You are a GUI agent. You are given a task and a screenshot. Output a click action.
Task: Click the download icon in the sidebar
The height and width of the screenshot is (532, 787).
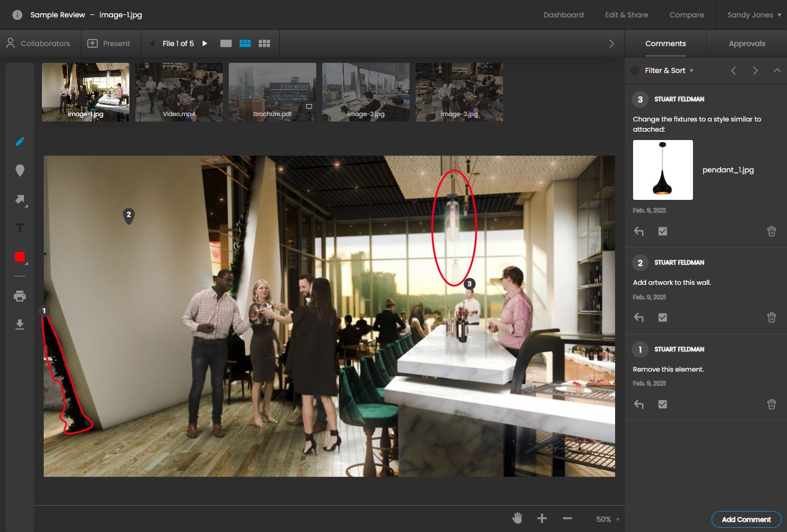20,324
